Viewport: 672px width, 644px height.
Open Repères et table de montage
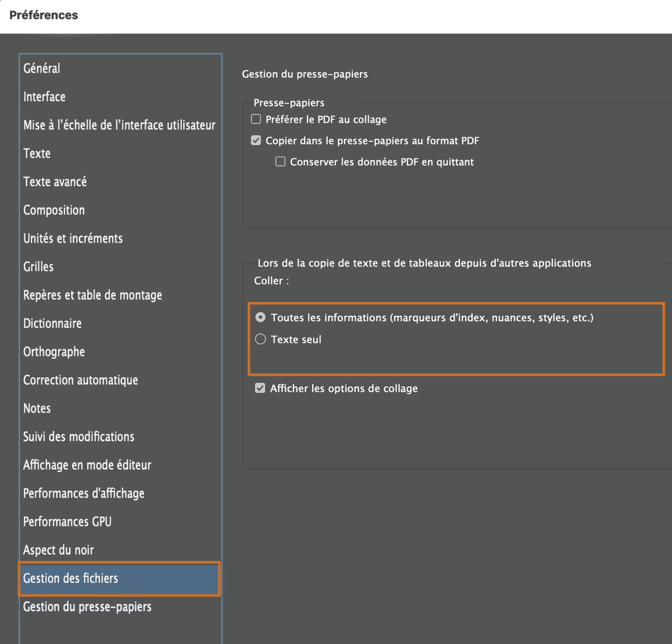tap(93, 295)
